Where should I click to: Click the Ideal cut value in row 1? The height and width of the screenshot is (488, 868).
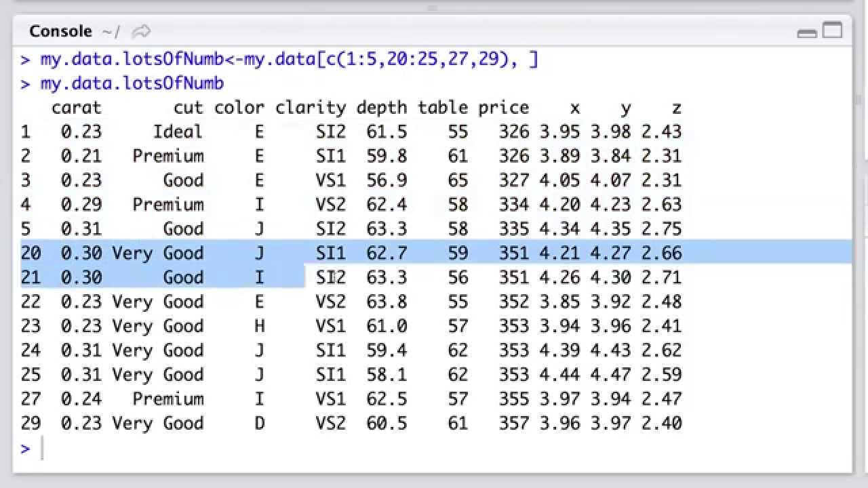pos(178,131)
